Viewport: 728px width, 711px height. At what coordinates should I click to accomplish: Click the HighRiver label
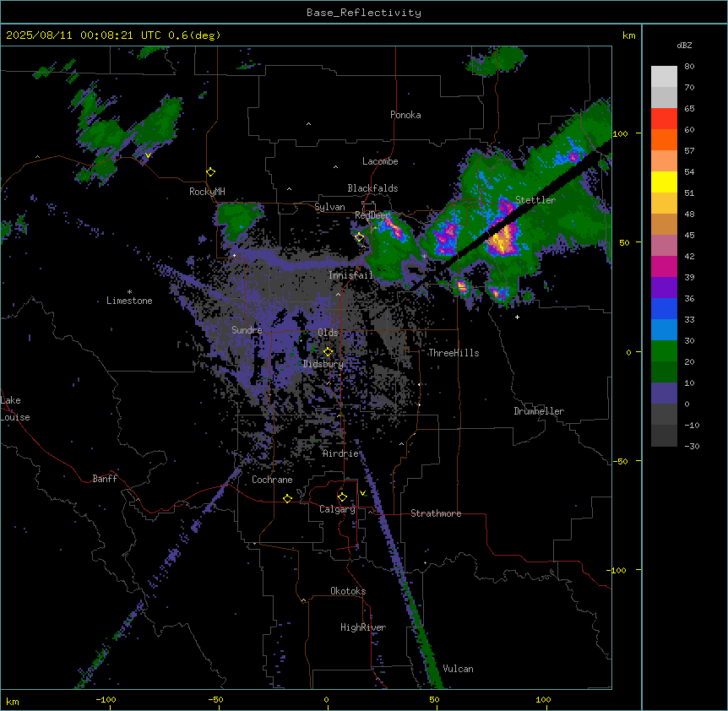pos(363,627)
